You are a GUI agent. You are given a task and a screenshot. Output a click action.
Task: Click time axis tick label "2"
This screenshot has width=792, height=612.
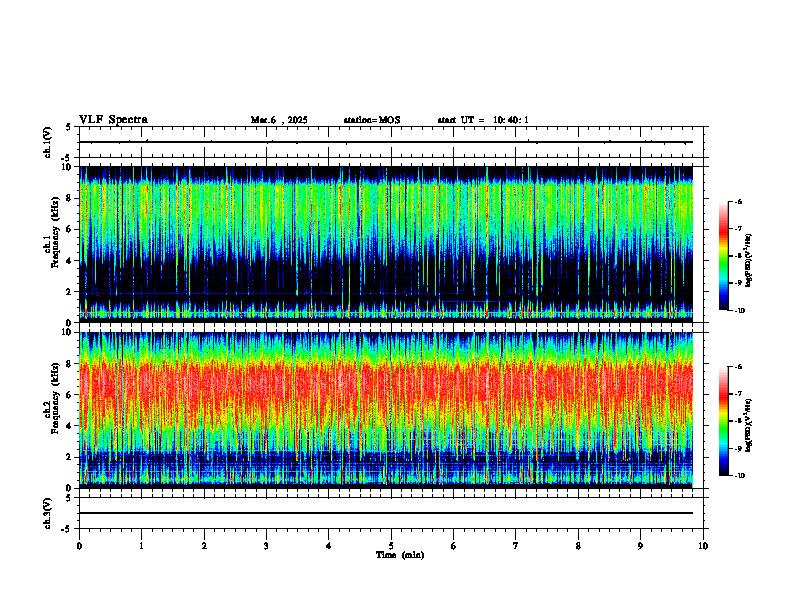click(x=204, y=546)
